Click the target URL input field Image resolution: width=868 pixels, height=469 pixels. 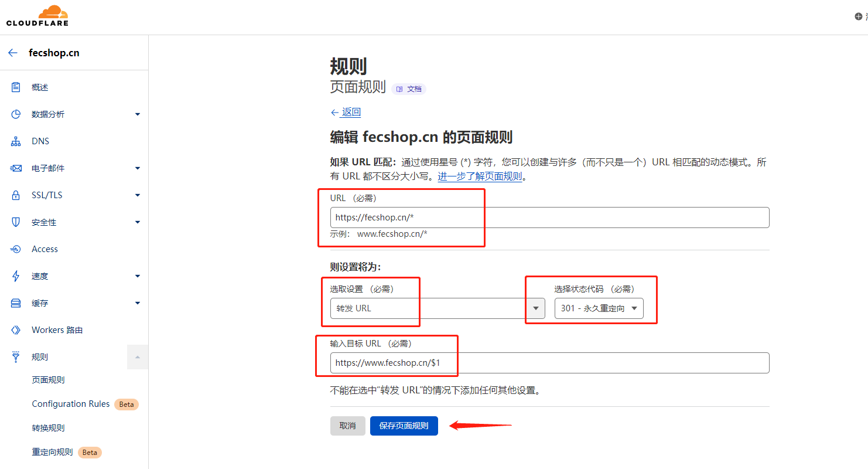pos(549,363)
